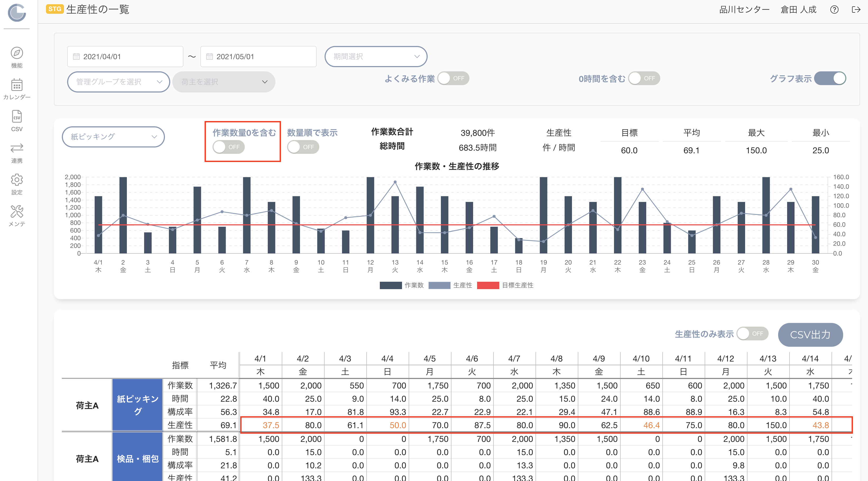Click the 品川センター label in header

click(x=744, y=10)
